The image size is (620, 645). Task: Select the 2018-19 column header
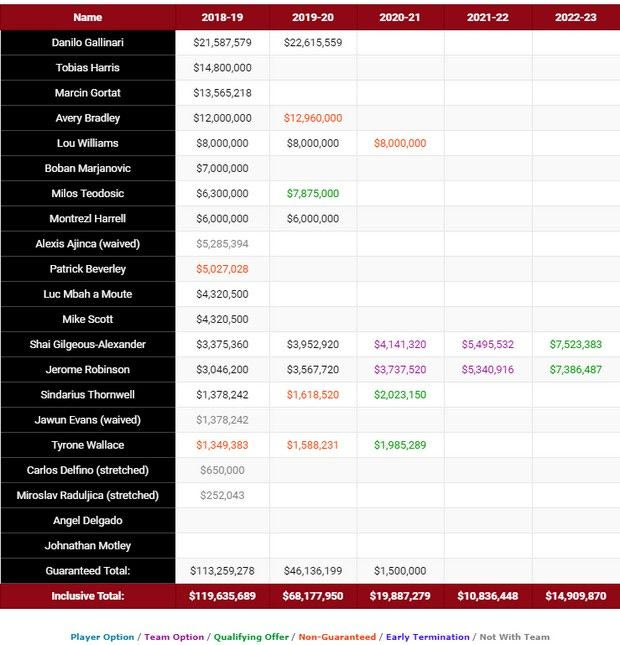(221, 17)
